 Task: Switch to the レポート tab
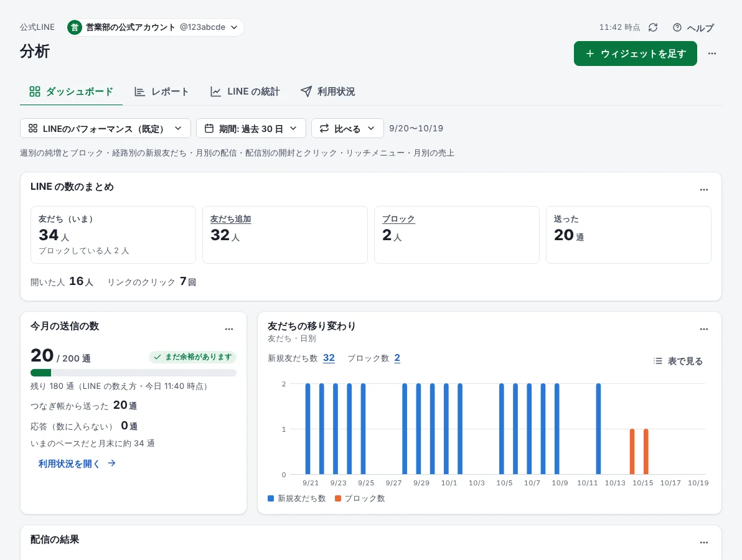click(161, 91)
